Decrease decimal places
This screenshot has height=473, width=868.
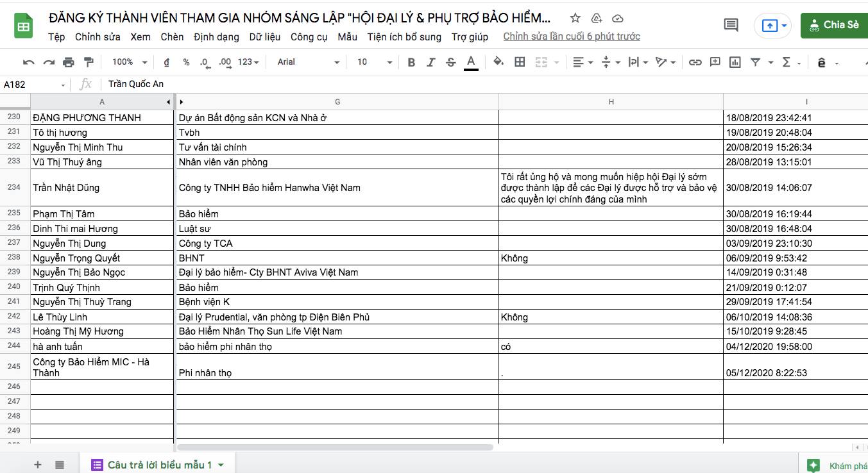(205, 62)
